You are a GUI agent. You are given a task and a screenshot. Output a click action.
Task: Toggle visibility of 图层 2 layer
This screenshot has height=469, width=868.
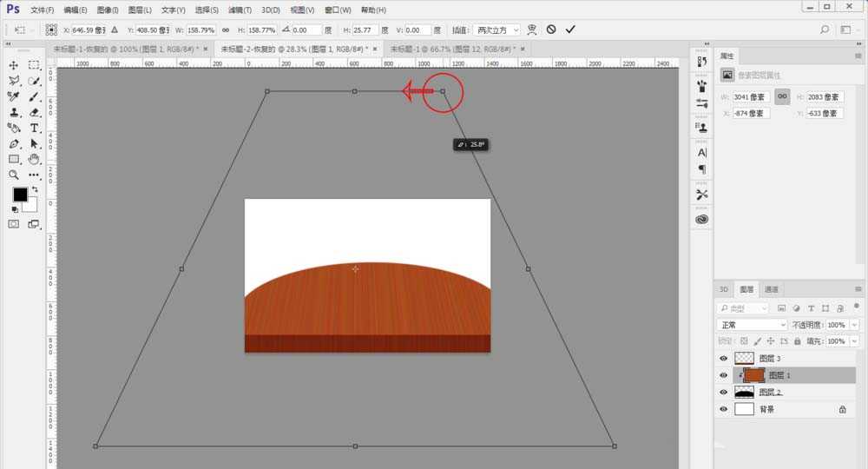click(x=723, y=393)
